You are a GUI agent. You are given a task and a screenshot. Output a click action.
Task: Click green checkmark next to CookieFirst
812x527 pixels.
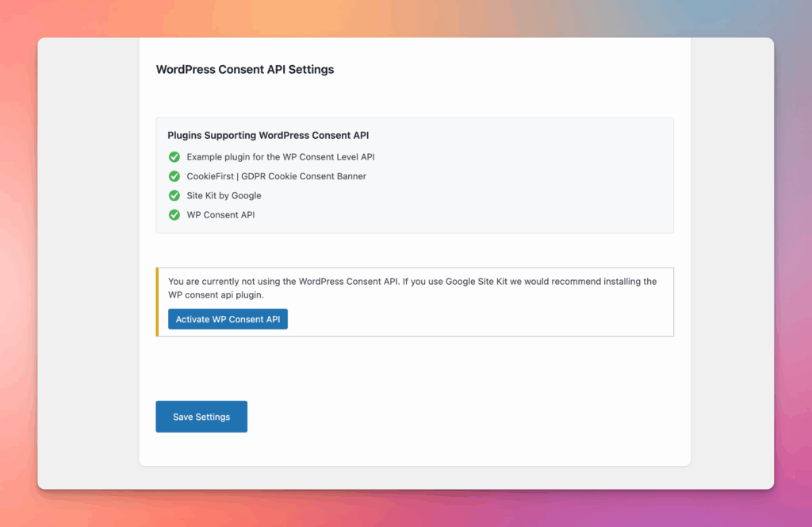174,176
